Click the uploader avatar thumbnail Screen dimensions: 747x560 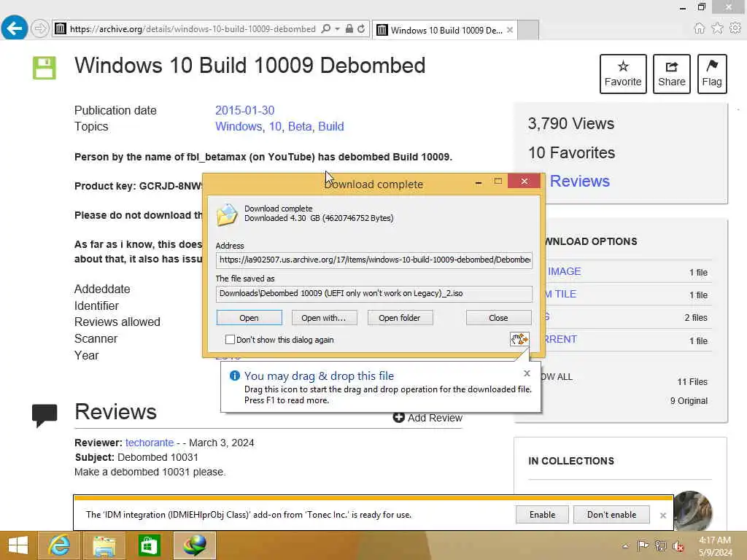tap(693, 510)
